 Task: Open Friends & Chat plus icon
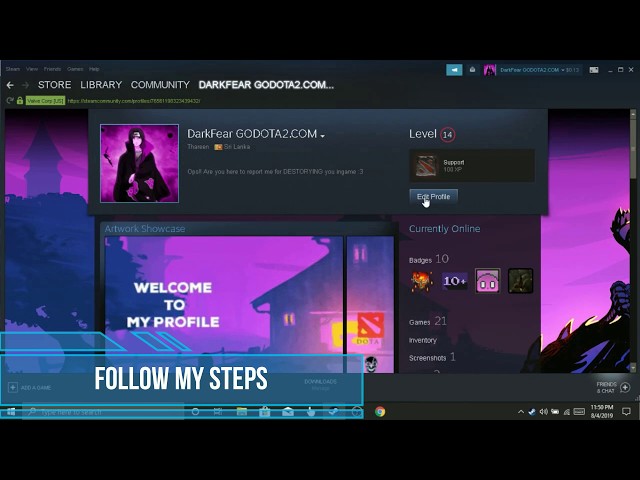[625, 387]
